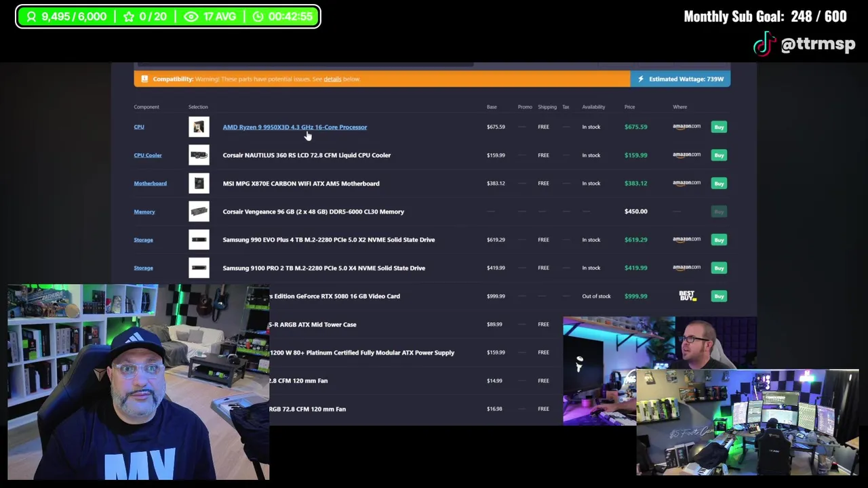Click the compatibility 'details' link
The image size is (868, 488).
332,79
